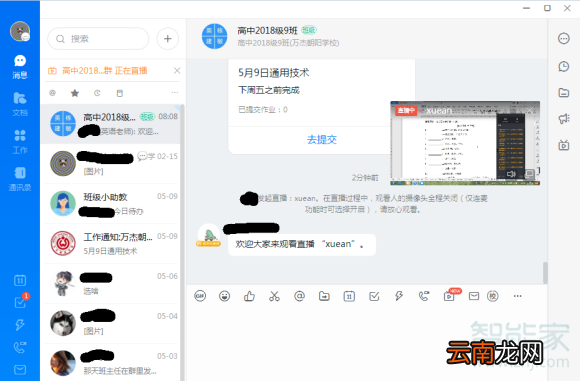Open the 消息 messages tab in sidebar
The width and height of the screenshot is (580, 381).
tap(20, 67)
